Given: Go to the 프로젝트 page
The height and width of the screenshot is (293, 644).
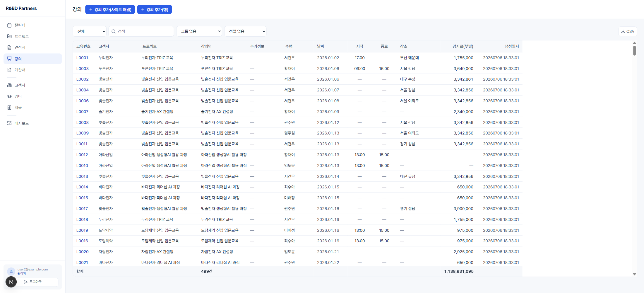Looking at the screenshot, I should [32, 36].
